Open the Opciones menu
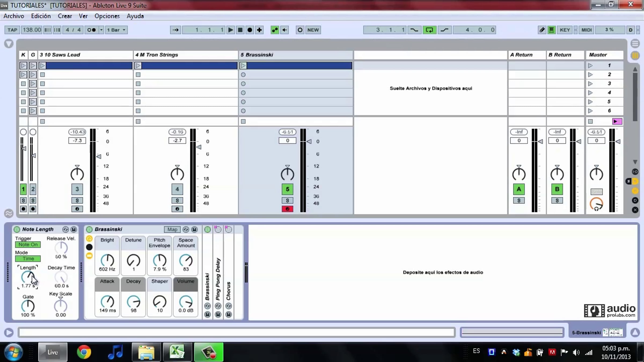 pyautogui.click(x=107, y=16)
